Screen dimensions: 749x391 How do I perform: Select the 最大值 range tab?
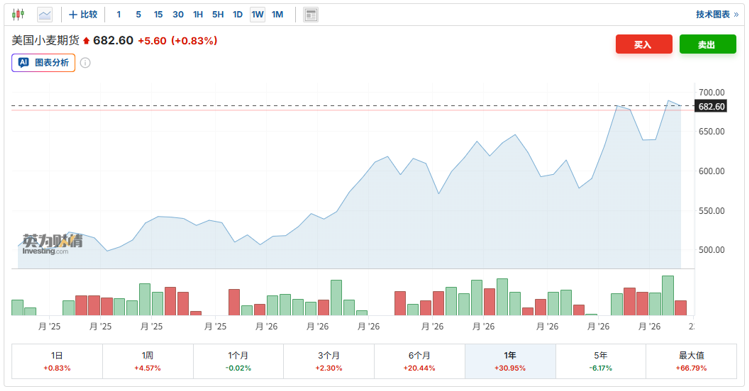pos(691,361)
